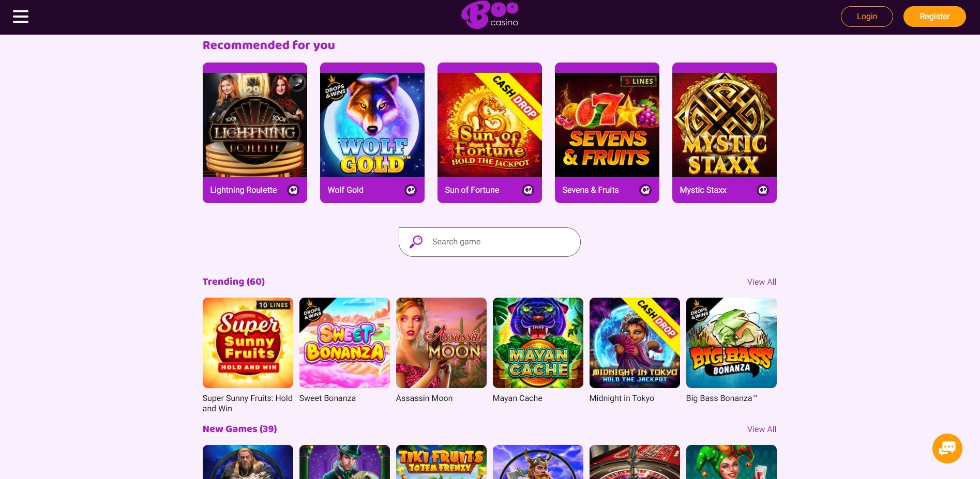Click the Login button
980x479 pixels.
tap(867, 17)
